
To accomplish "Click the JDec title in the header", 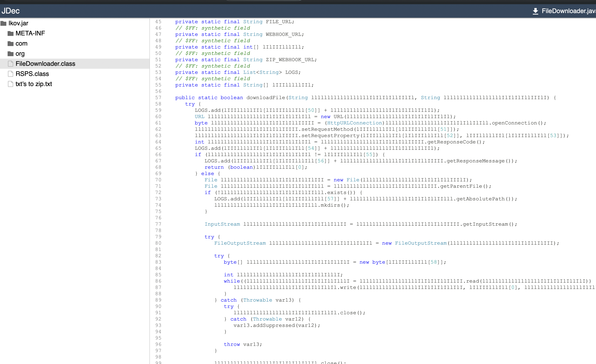I will pyautogui.click(x=10, y=11).
